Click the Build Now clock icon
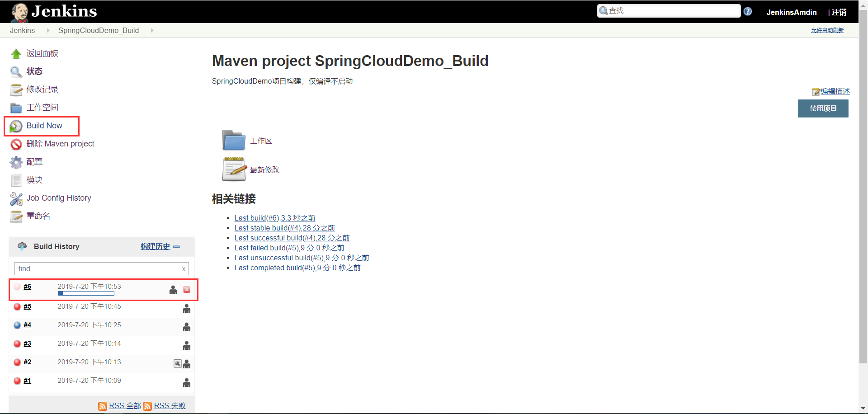868x414 pixels. [16, 126]
